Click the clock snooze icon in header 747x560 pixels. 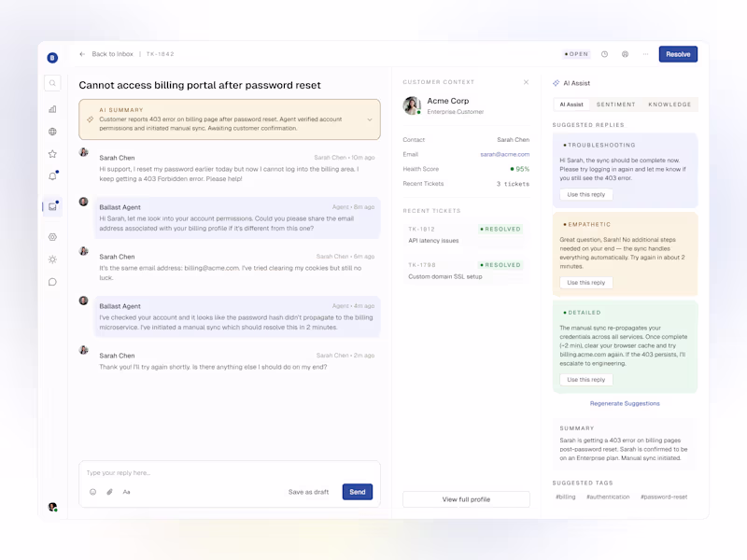604,54
